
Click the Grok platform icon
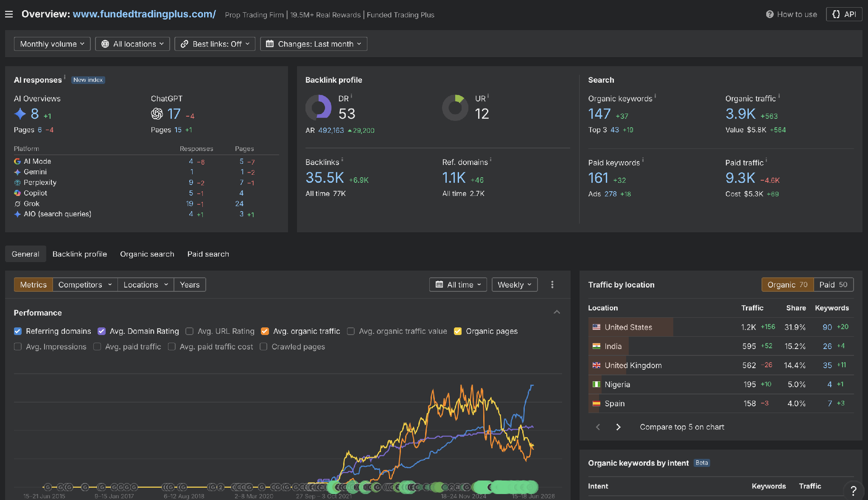coord(17,204)
